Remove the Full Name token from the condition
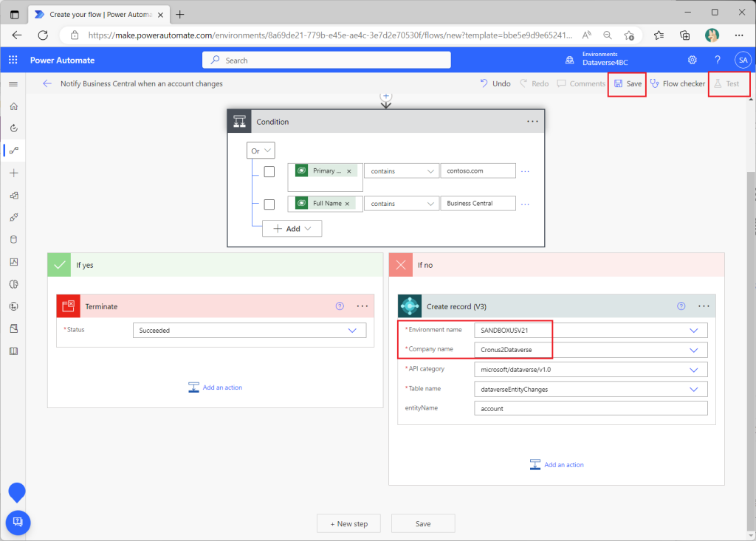Image resolution: width=756 pixels, height=541 pixels. (347, 204)
